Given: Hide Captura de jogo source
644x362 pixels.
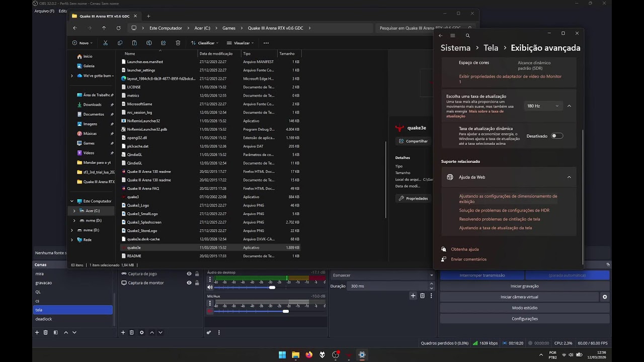Looking at the screenshot, I should click(x=189, y=274).
